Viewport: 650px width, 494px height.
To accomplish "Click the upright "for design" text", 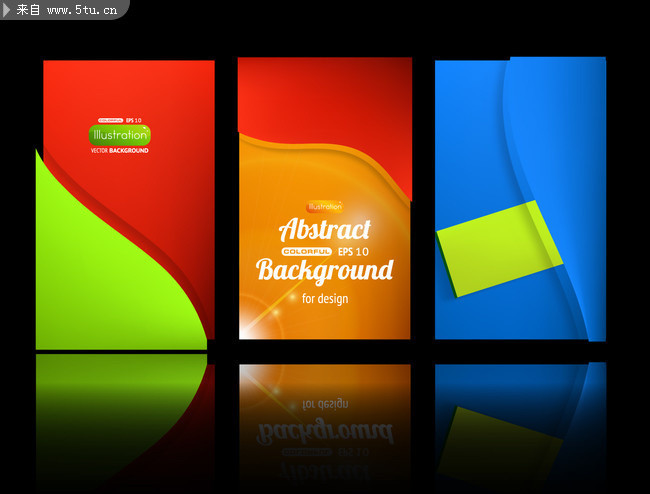I will point(325,299).
